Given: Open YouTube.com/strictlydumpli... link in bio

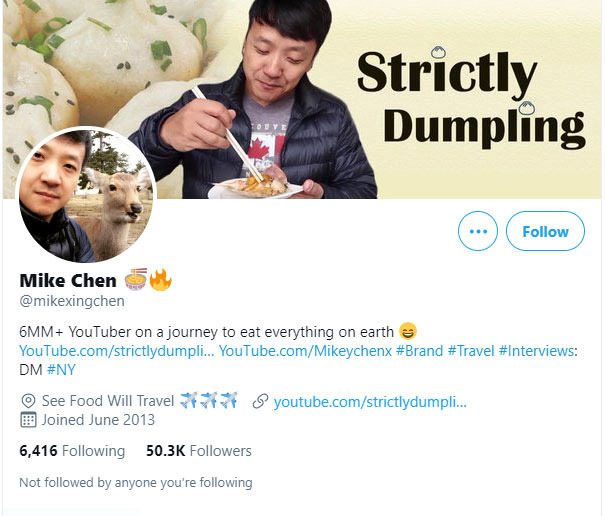Looking at the screenshot, I should [117, 351].
